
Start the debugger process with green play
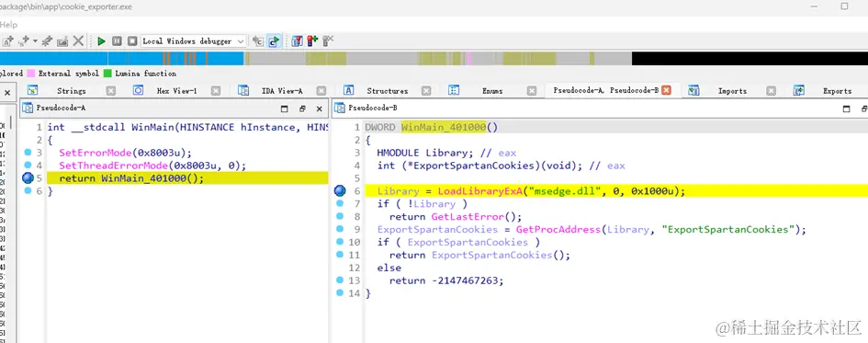(x=101, y=41)
